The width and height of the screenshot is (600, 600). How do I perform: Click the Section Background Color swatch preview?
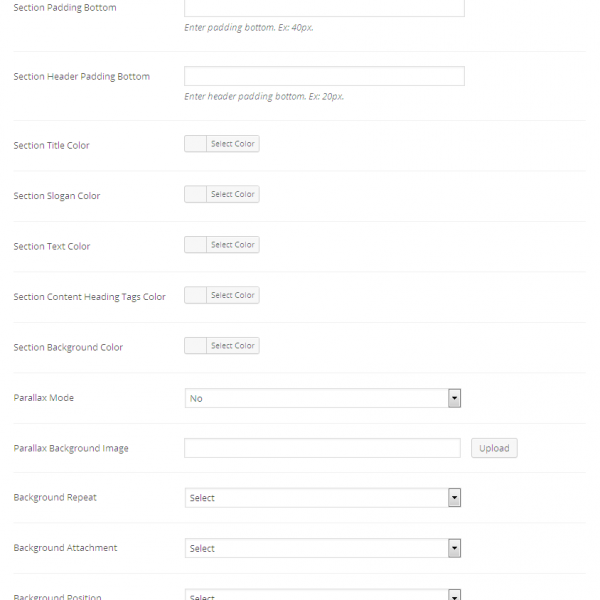196,346
